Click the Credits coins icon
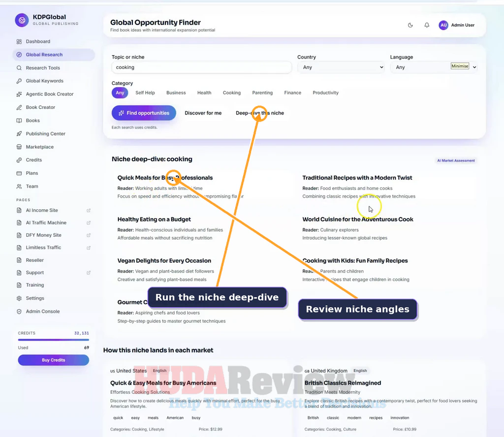The height and width of the screenshot is (437, 504). (19, 160)
